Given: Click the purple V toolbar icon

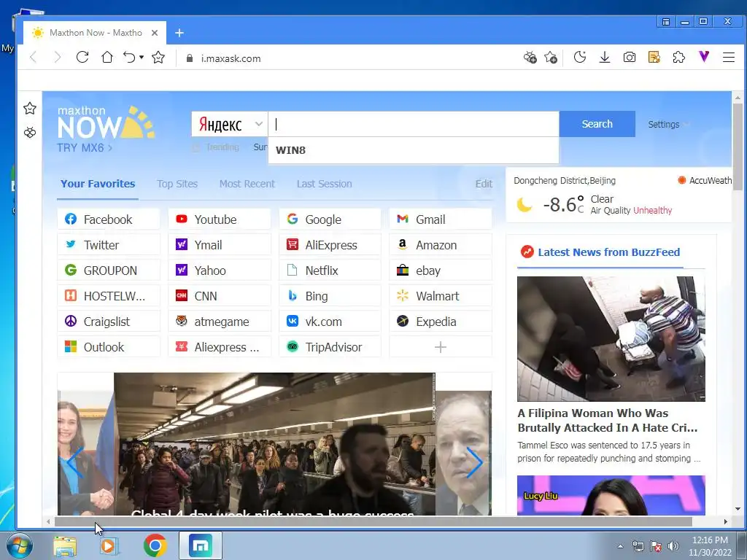Looking at the screenshot, I should [704, 57].
